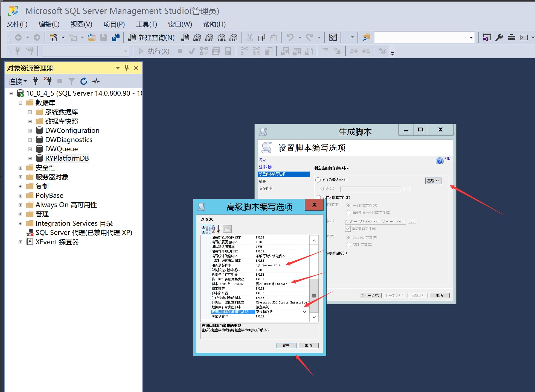535x392 pixels.
Task: Confirm with the 确定 button
Action: (x=286, y=346)
